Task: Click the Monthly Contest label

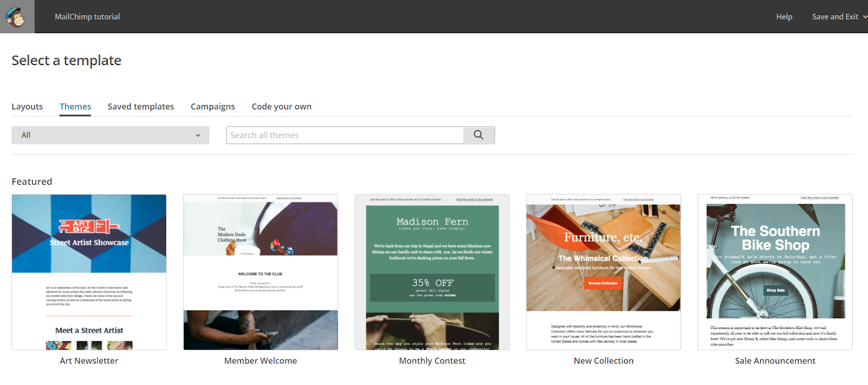Action: click(432, 361)
